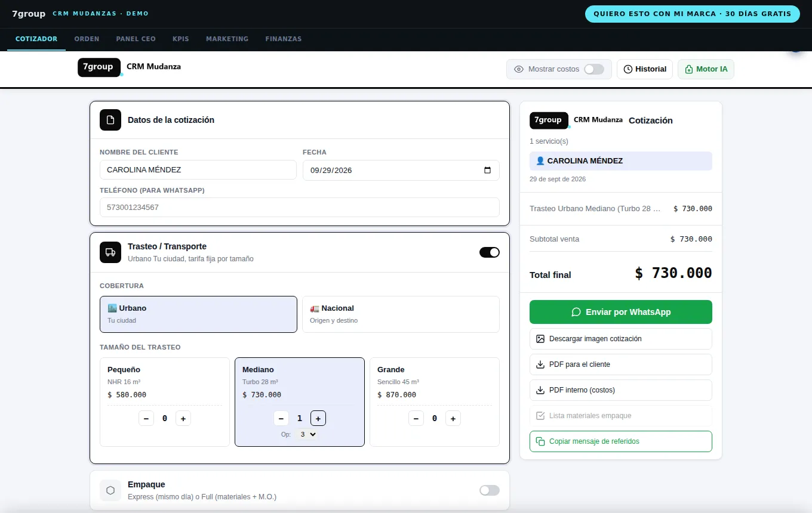The image size is (812, 513).
Task: Download PDF para el cliente
Action: (621, 364)
